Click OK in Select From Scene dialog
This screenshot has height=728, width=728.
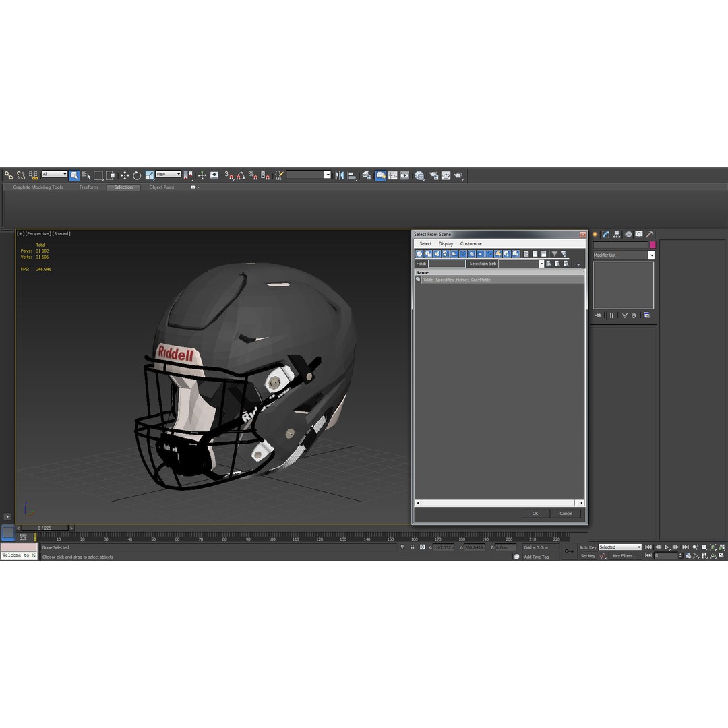point(535,514)
